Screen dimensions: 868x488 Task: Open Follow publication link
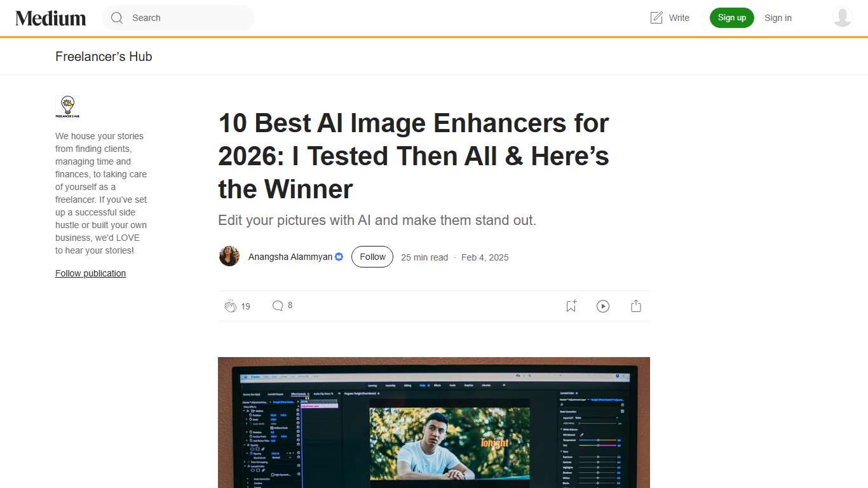(90, 273)
